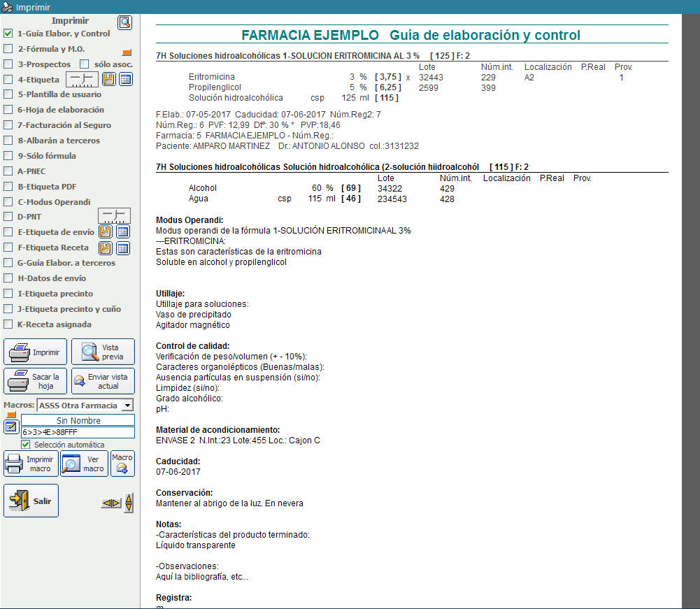
Task: Open the ruler margin settings for 4-Etiqueta
Action: (82, 80)
